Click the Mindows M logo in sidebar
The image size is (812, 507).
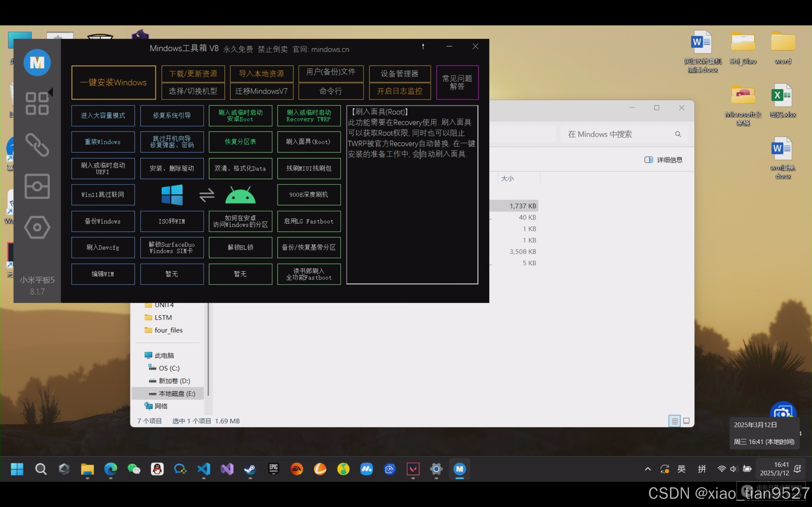[x=37, y=62]
